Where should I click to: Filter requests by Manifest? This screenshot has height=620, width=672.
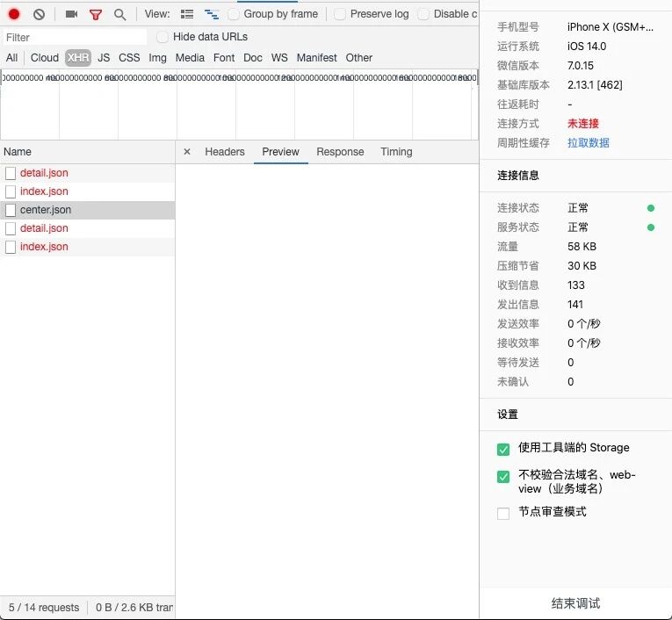pos(316,58)
